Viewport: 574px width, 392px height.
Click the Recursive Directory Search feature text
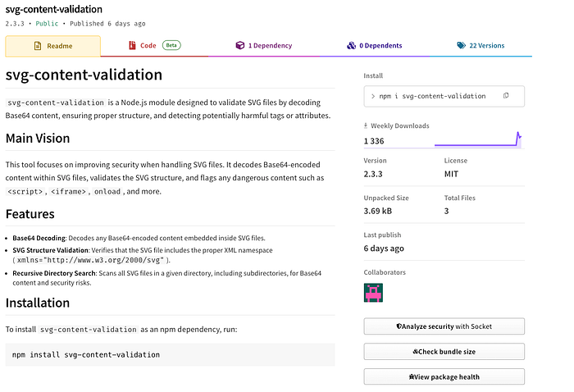167,278
